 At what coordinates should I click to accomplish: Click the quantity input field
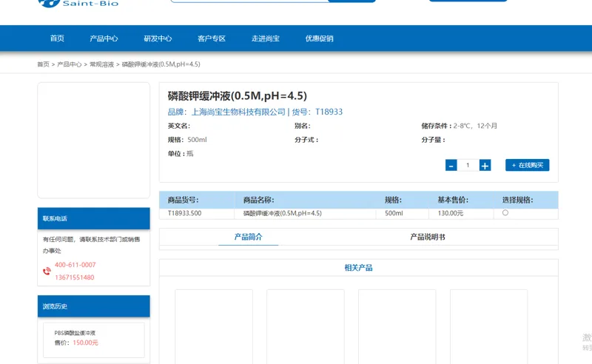click(468, 166)
